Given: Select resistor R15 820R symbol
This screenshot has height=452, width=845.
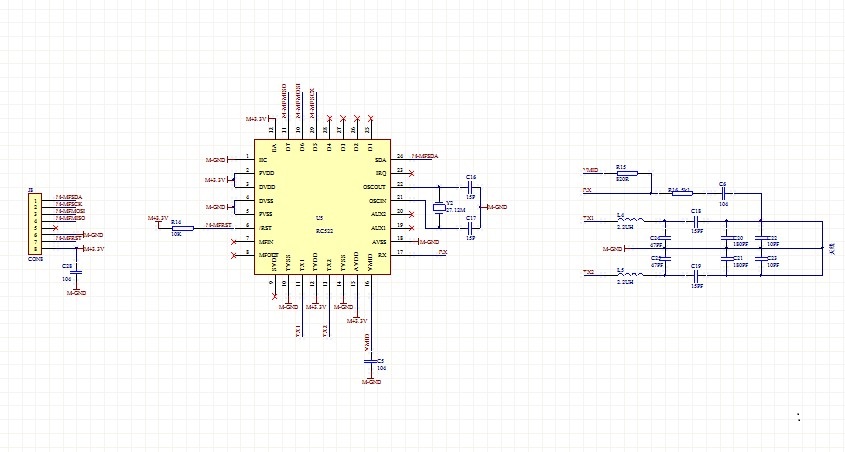Looking at the screenshot, I should [622, 174].
